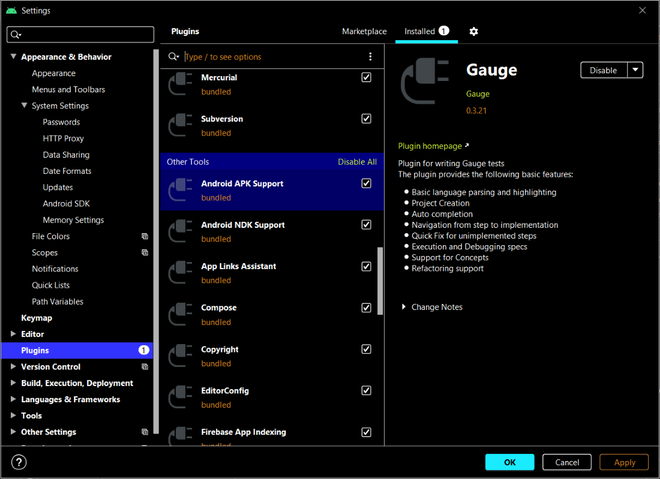Click the settings search magnifier icon
This screenshot has height=479, width=660.
pyautogui.click(x=16, y=35)
